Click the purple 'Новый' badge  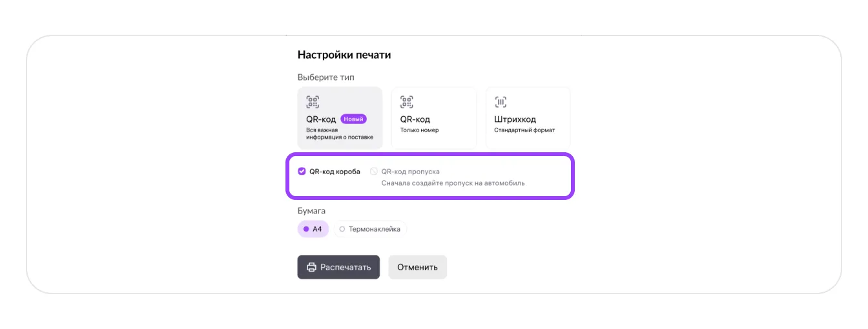353,119
